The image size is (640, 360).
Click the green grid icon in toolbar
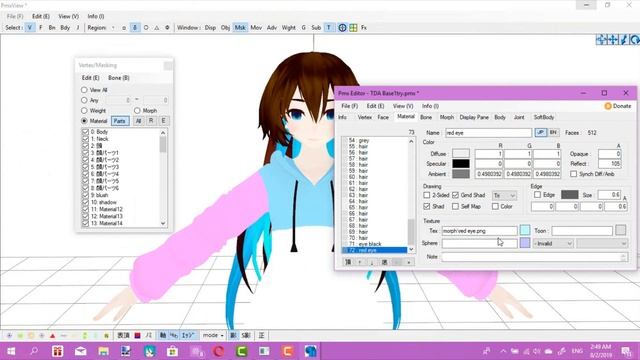point(353,28)
